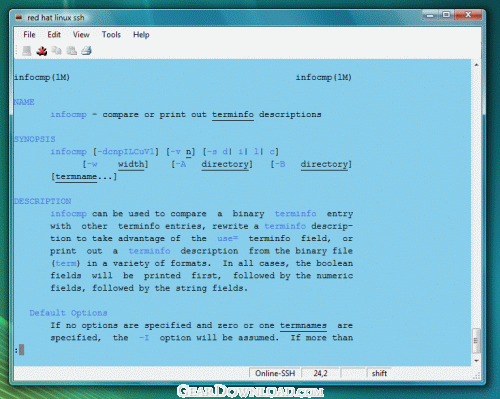
Task: Click the toolbar drag handle grip
Action: click(x=16, y=51)
